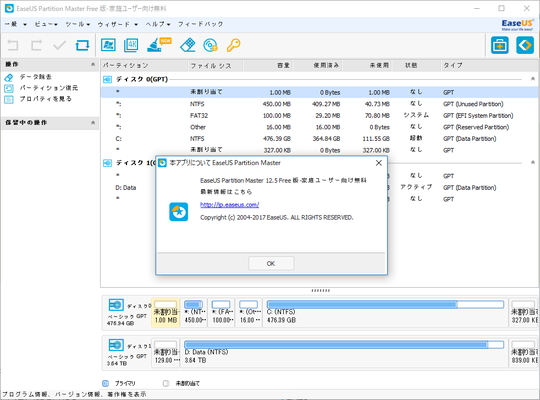Open the 一般 menu
The image size is (540, 400).
click(15, 24)
